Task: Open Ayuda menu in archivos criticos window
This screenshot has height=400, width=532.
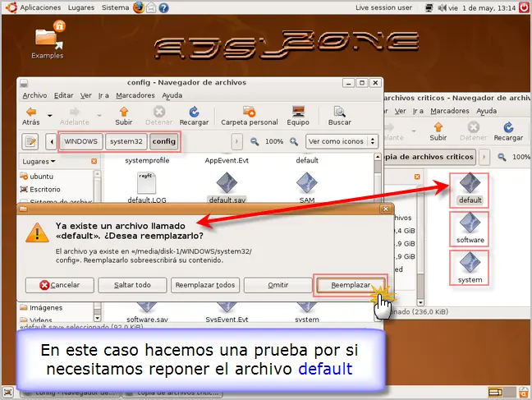Action: [x=486, y=111]
